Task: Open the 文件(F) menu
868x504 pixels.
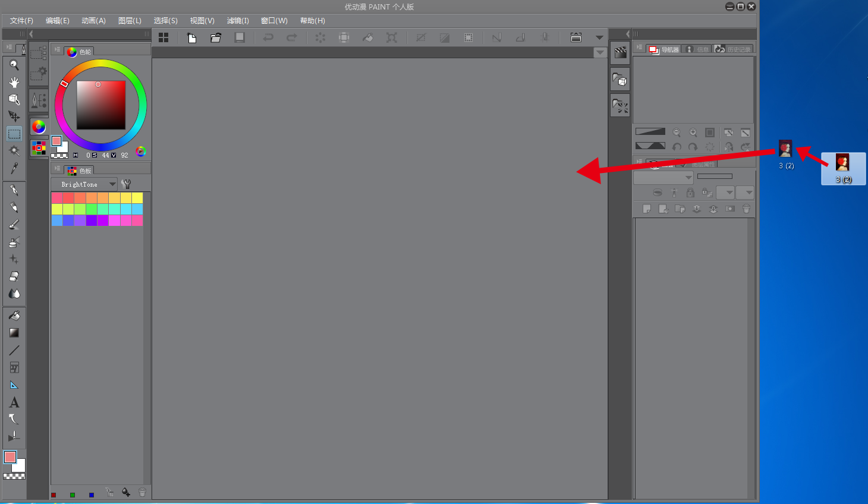Action: (x=21, y=21)
